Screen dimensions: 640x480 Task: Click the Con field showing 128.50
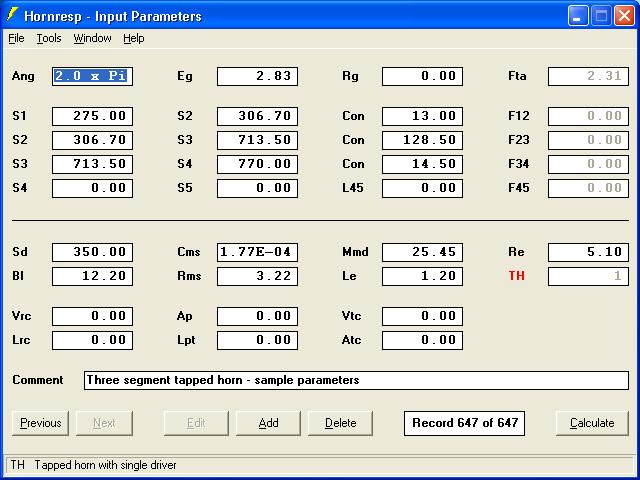tap(422, 140)
